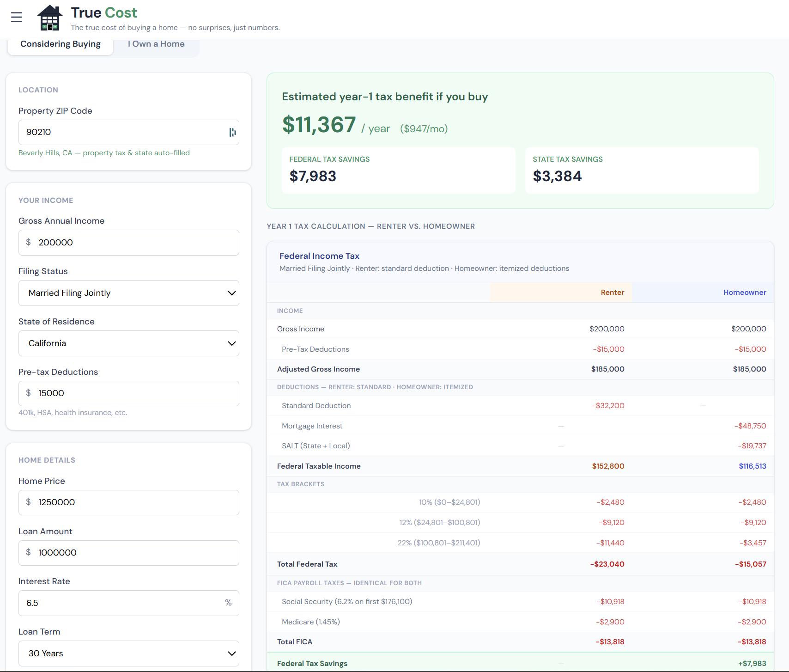The height and width of the screenshot is (672, 789).
Task: Switch to the Considering Buying tab
Action: (x=61, y=44)
